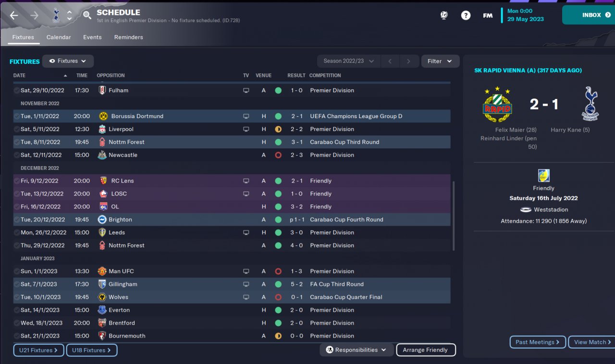Open the Responsibilities dropdown

pyautogui.click(x=357, y=350)
